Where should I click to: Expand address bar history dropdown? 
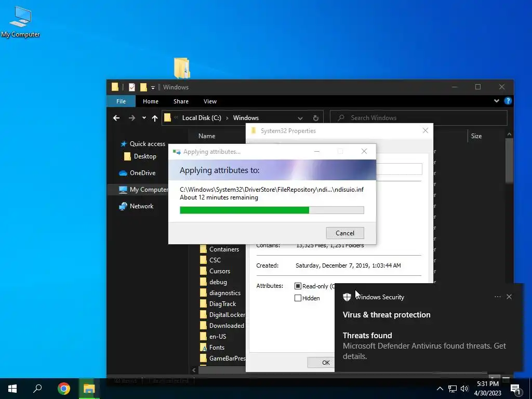click(x=300, y=118)
